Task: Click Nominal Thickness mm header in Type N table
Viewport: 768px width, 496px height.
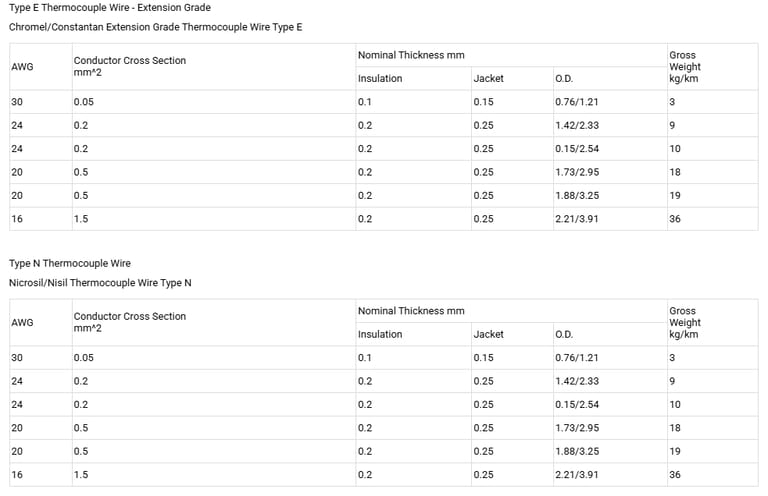Action: click(x=411, y=311)
